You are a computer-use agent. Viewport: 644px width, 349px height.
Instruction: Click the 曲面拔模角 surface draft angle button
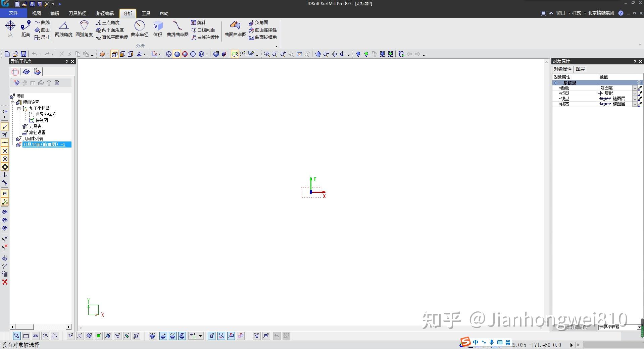coord(263,37)
